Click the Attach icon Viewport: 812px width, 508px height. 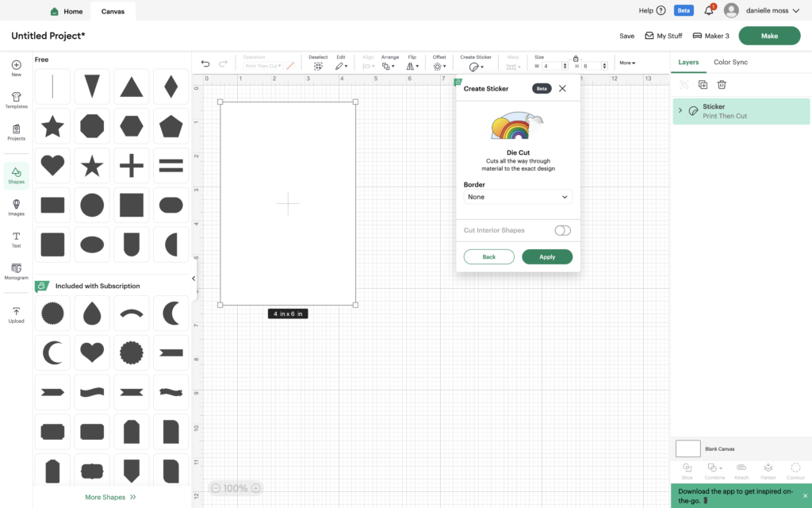741,469
